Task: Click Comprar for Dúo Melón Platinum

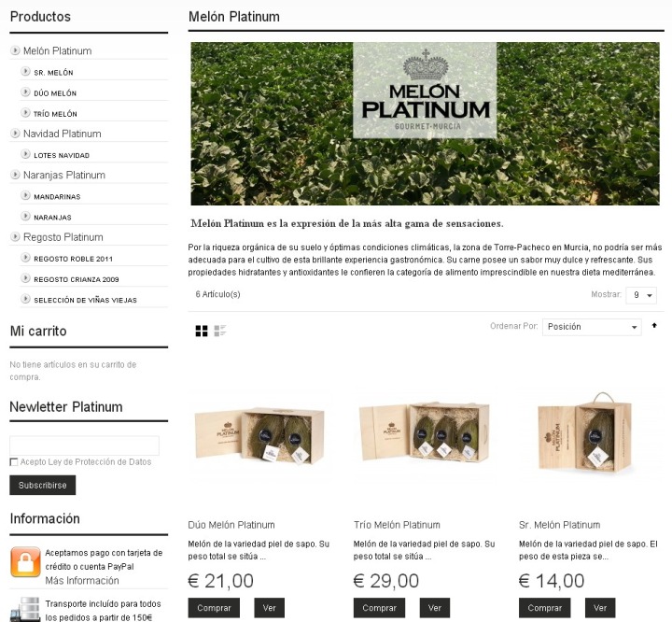Action: [214, 608]
